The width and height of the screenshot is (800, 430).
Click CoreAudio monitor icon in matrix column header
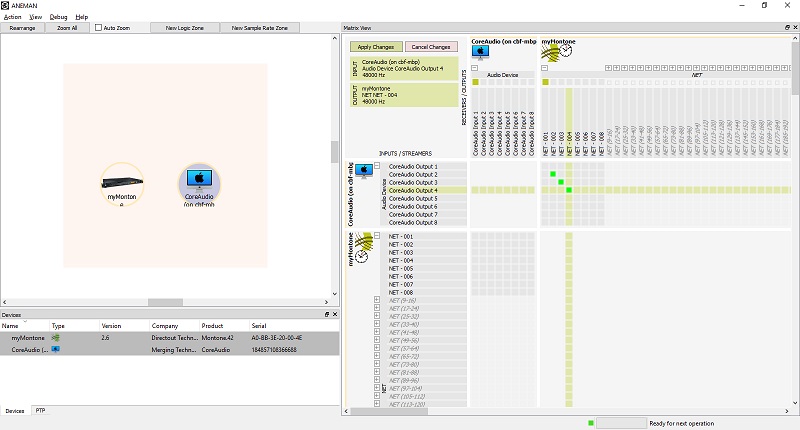[x=480, y=52]
